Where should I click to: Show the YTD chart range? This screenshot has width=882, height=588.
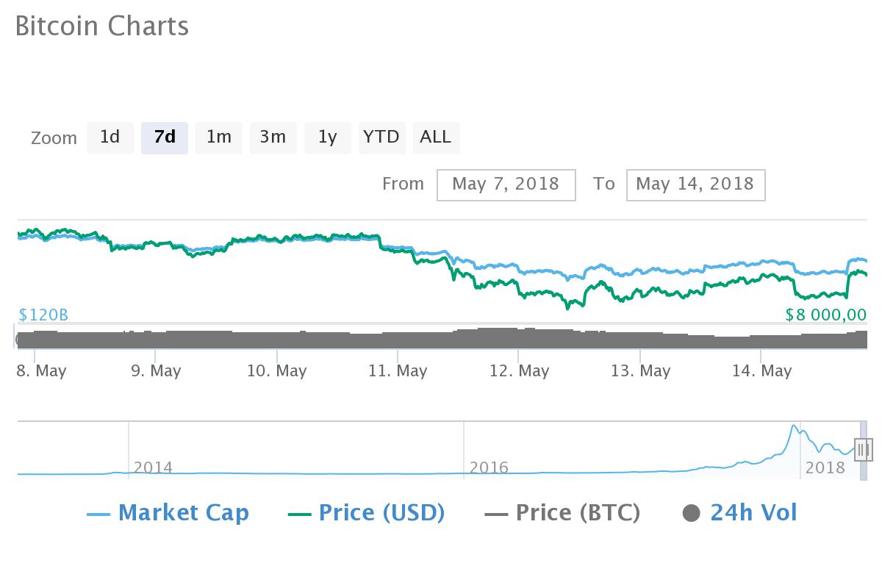pos(381,137)
